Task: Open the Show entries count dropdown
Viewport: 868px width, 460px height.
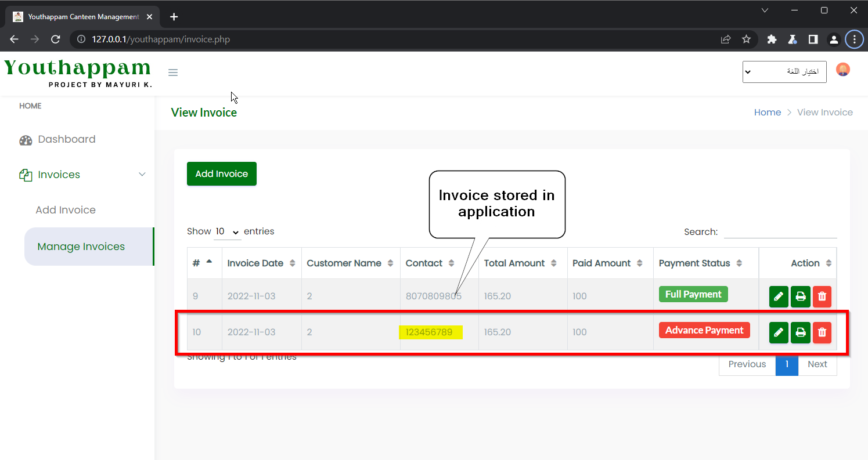Action: (227, 231)
